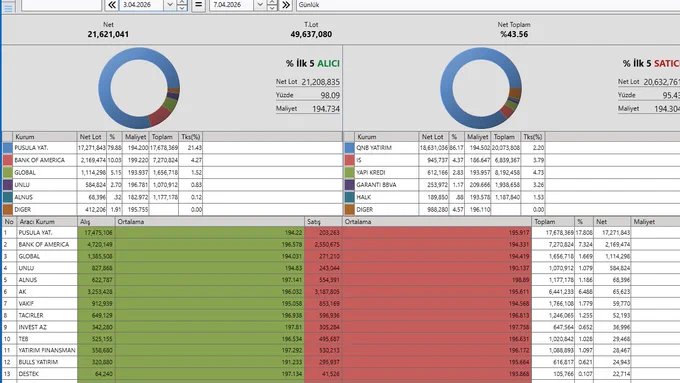Click the start date field 3.04.2026
This screenshot has height=383, width=680.
point(142,5)
